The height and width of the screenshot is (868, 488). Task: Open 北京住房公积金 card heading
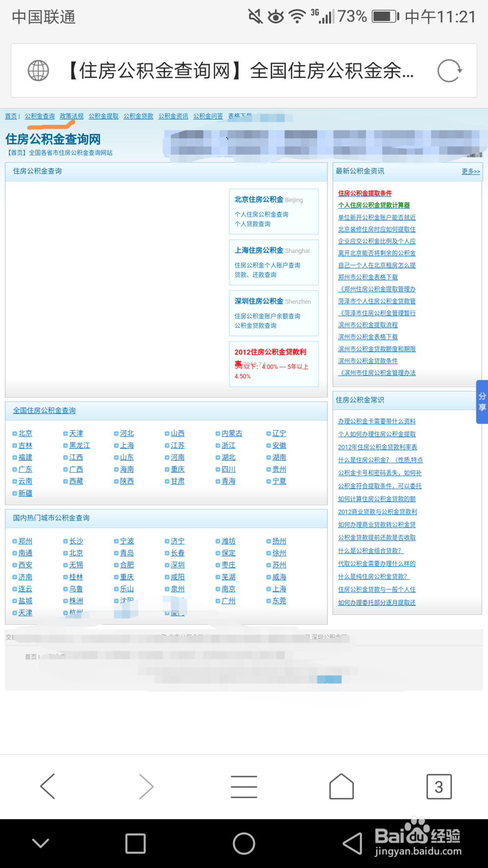259,199
